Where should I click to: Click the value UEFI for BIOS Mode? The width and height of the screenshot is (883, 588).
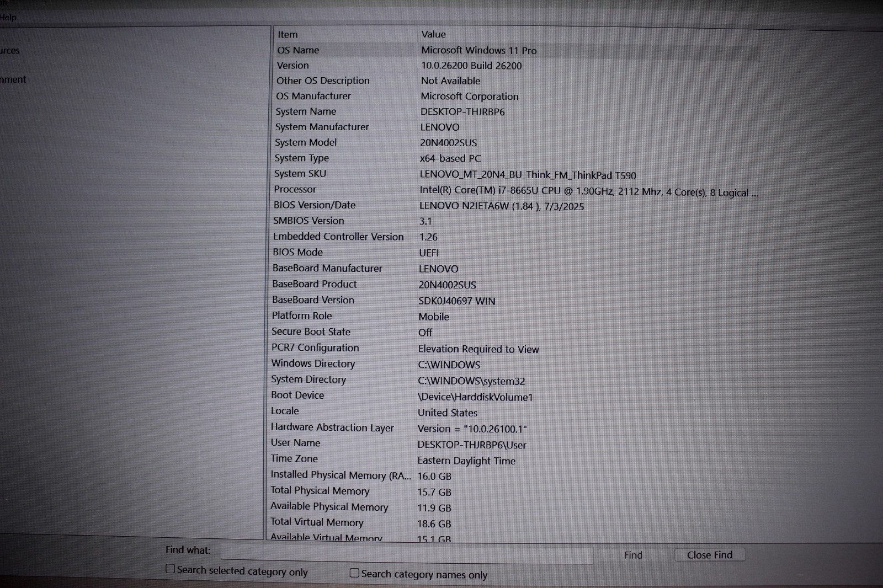coord(429,253)
